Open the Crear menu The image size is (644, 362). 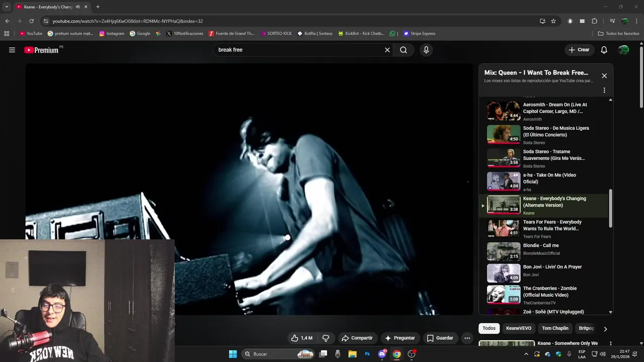pos(579,50)
